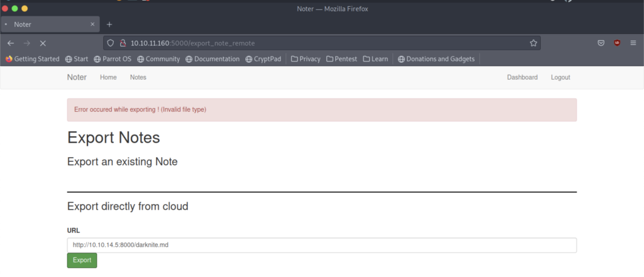Open the Community bookmark
644x277 pixels.
[158, 59]
